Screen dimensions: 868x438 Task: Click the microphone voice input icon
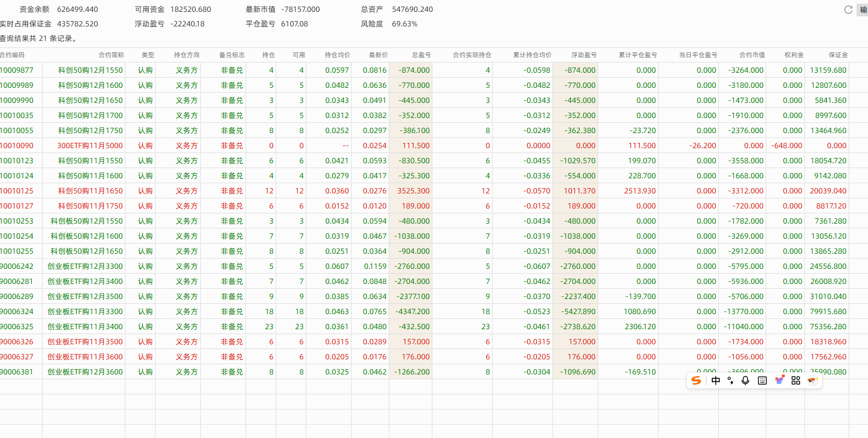[745, 380]
